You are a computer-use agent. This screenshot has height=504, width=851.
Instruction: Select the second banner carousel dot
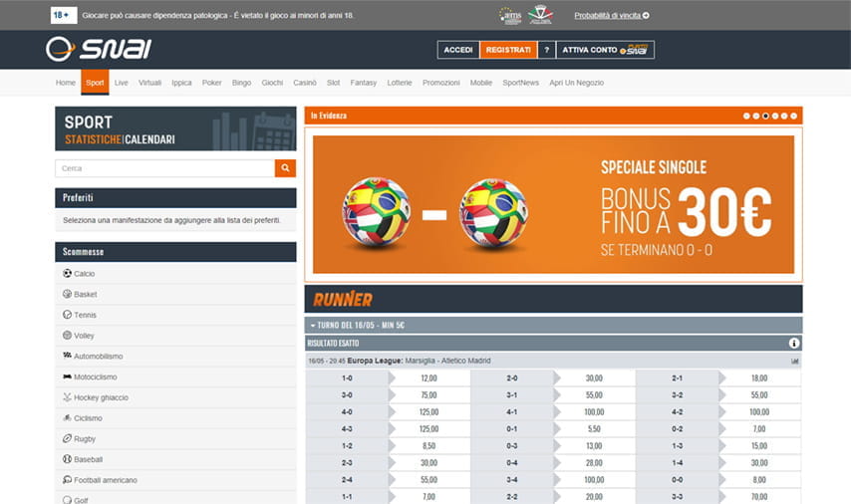(x=756, y=116)
